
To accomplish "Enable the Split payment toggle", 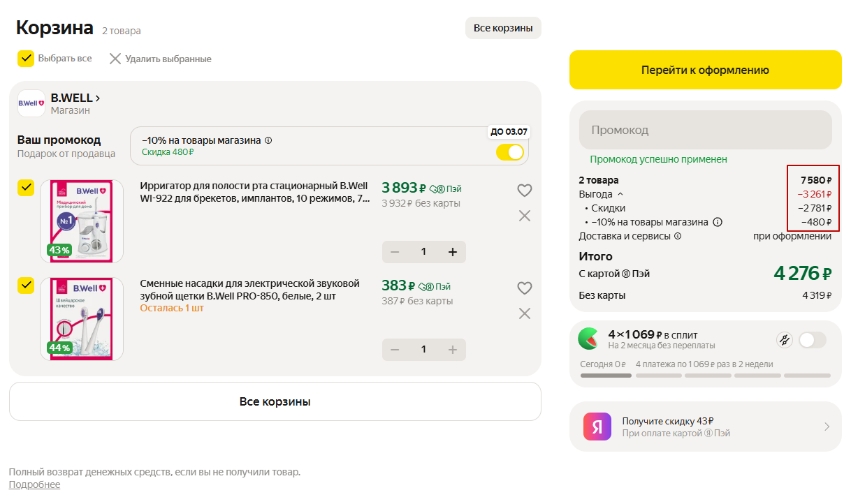I will [812, 340].
